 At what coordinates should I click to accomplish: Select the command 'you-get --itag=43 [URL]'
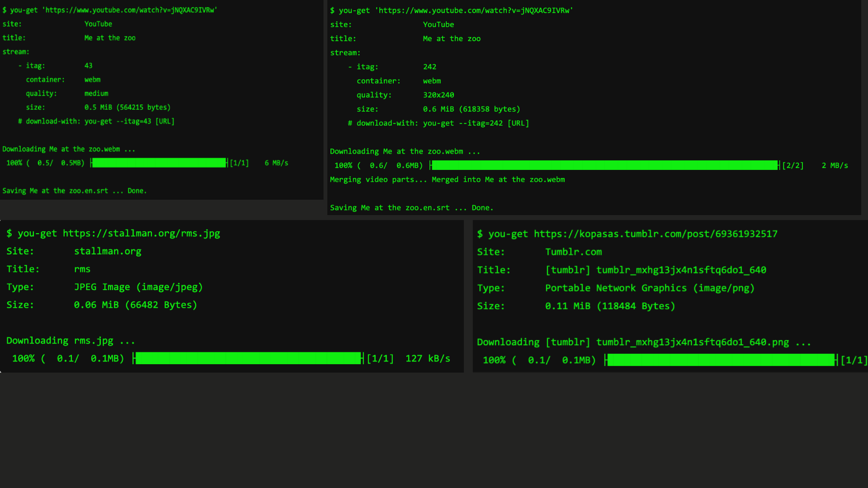(129, 121)
